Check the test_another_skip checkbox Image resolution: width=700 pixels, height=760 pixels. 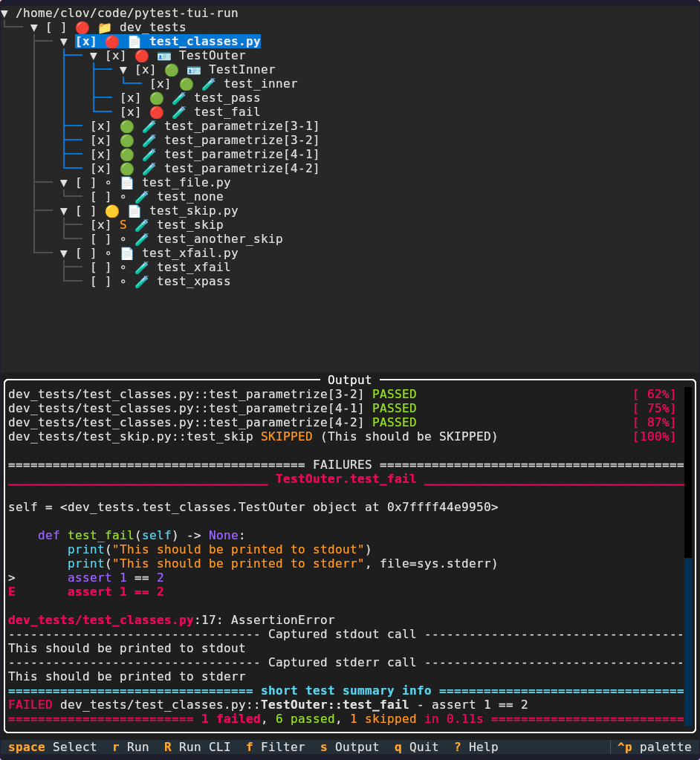[x=101, y=239]
